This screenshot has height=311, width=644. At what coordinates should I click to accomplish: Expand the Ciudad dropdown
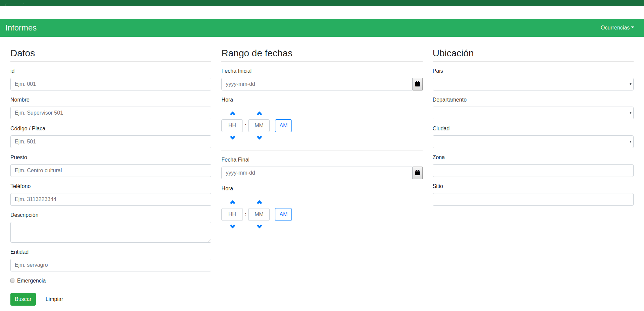(533, 142)
